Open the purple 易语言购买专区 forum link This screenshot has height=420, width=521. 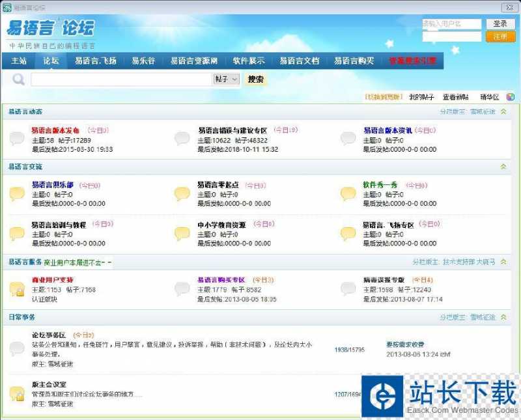click(221, 280)
